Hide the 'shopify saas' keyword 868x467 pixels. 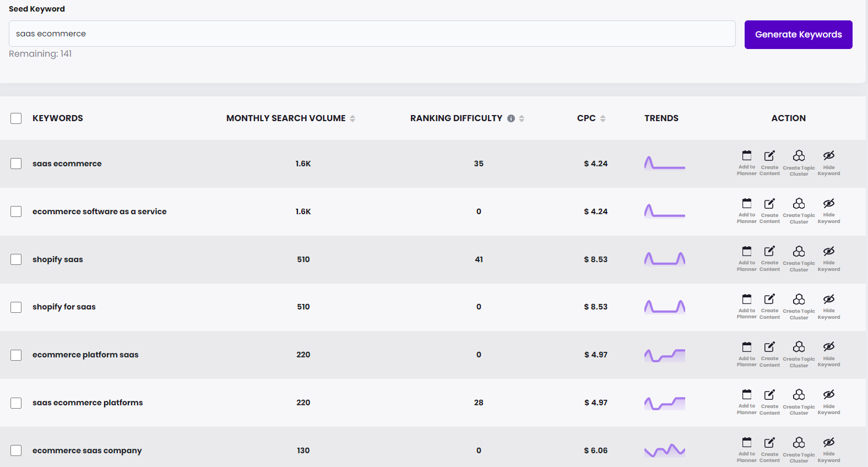[x=829, y=259]
